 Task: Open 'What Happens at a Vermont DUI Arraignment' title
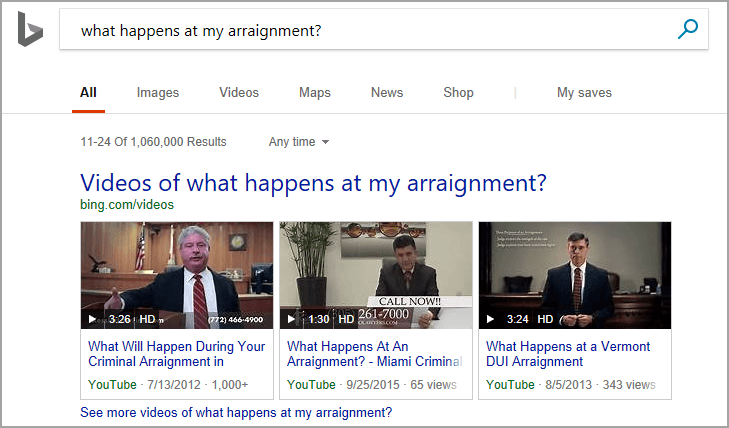click(x=568, y=354)
